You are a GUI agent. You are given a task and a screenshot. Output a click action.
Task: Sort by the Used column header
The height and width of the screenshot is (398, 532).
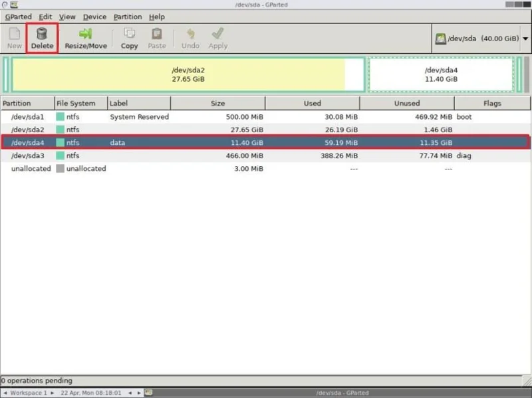coord(313,103)
